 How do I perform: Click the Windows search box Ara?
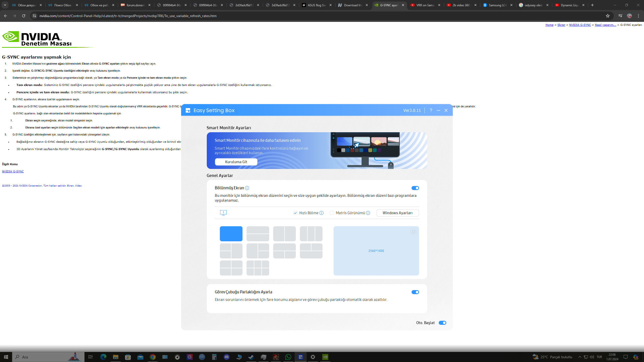(x=48, y=357)
